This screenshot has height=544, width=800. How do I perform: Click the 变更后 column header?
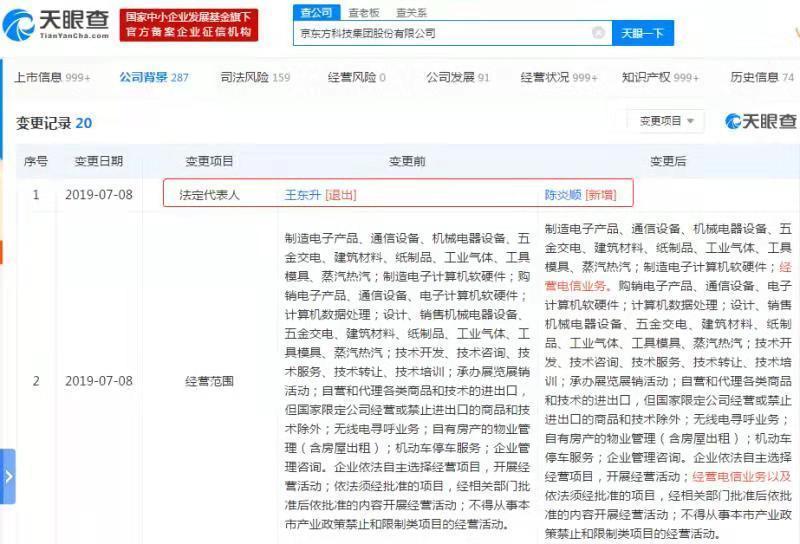[x=668, y=161]
